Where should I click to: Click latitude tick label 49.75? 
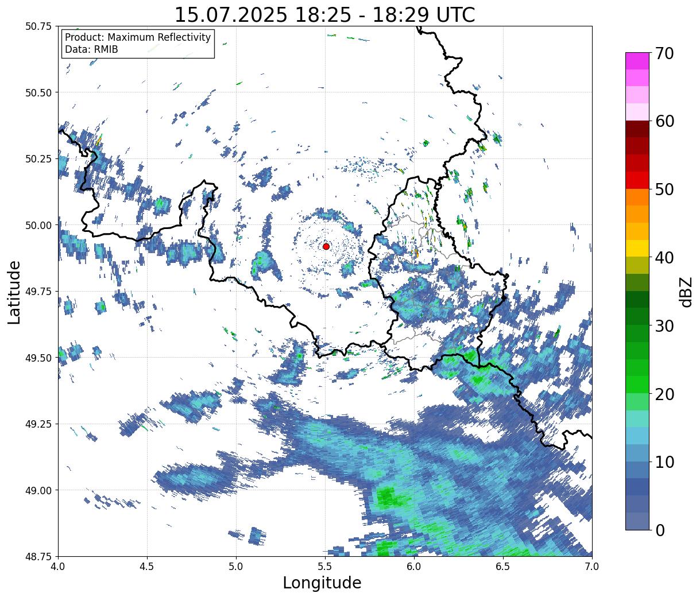point(38,292)
